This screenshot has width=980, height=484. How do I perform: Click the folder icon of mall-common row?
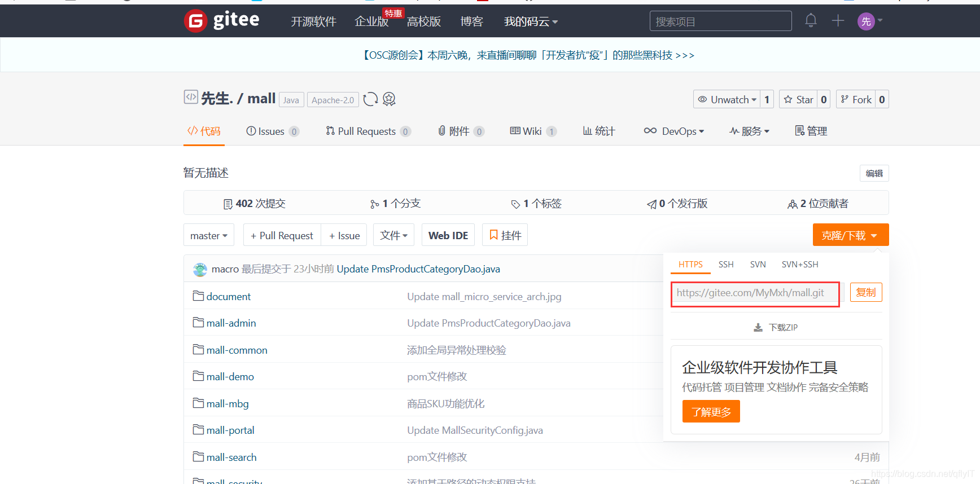[x=198, y=349]
